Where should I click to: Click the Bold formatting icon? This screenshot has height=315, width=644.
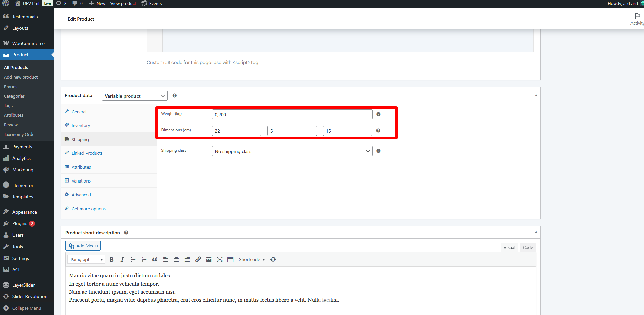click(x=112, y=260)
